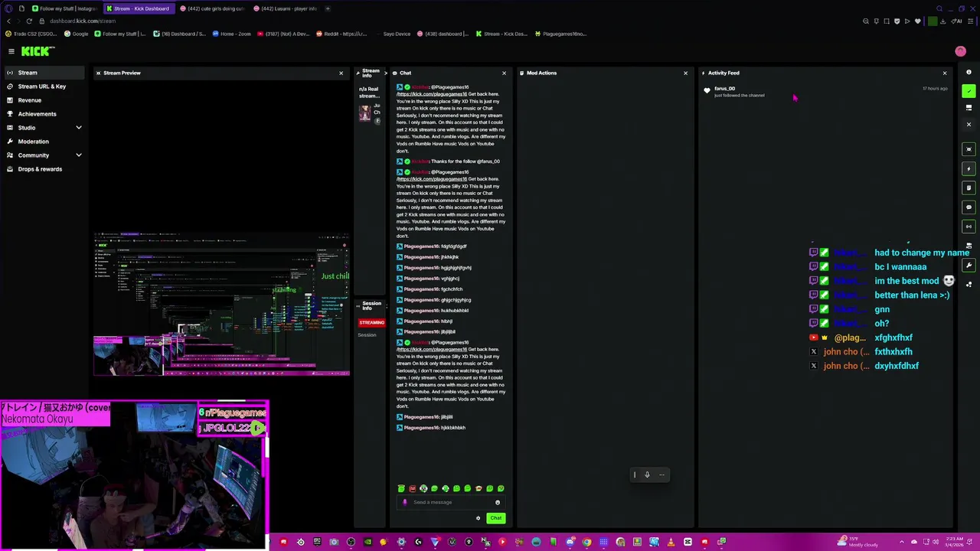The image size is (980, 551).
Task: Go to the Revenue section
Action: pos(44,100)
